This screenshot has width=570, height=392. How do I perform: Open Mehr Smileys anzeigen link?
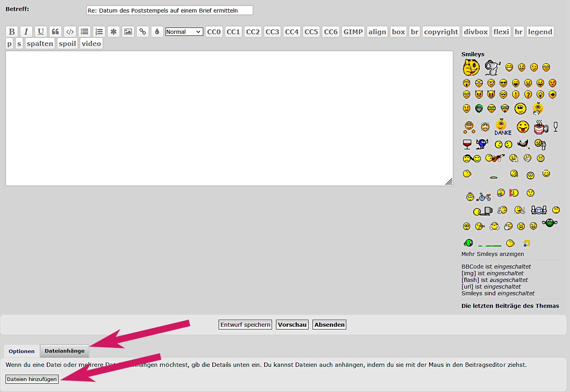click(x=493, y=254)
